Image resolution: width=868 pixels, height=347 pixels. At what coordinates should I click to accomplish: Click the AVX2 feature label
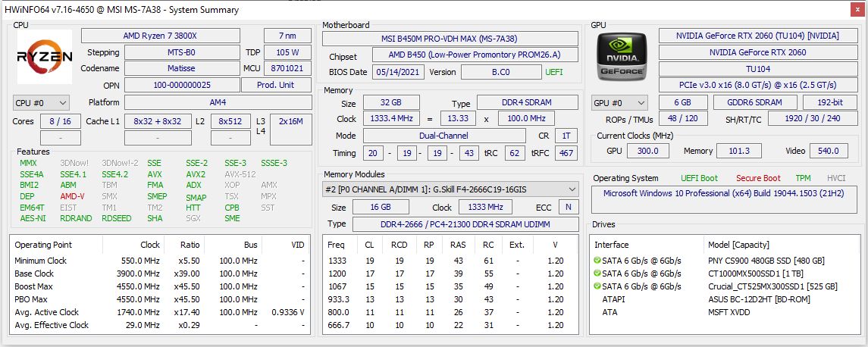pos(196,173)
